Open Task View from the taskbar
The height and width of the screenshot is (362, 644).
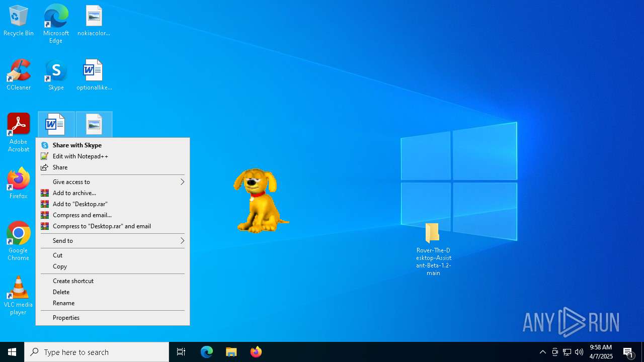181,352
